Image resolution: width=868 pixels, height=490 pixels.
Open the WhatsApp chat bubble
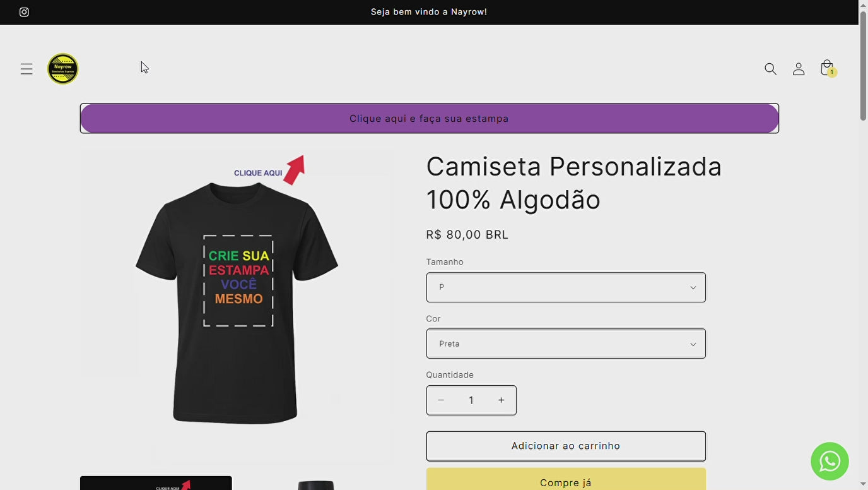830,461
